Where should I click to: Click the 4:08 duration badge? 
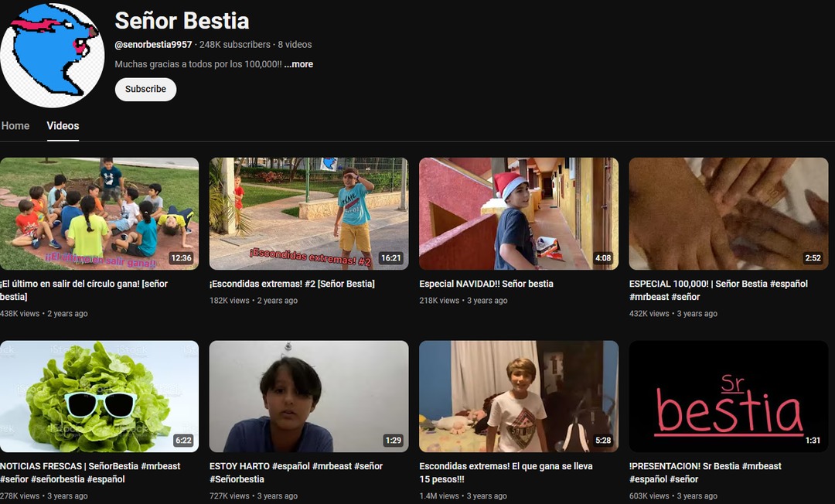[603, 258]
